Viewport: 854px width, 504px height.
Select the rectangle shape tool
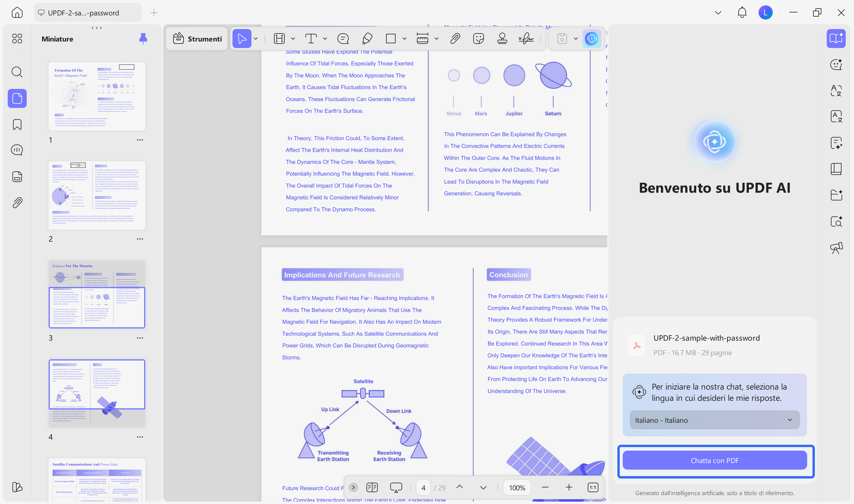[391, 39]
